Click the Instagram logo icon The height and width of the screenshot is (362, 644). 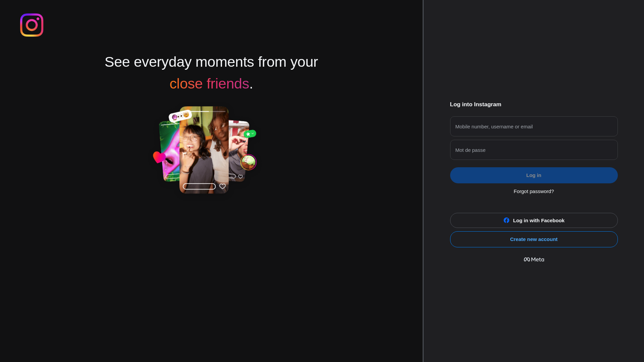tap(32, 25)
